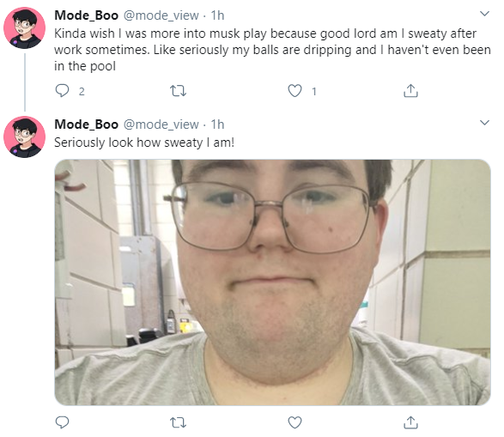Retweet the first Mode_Boo tweet

tap(178, 91)
